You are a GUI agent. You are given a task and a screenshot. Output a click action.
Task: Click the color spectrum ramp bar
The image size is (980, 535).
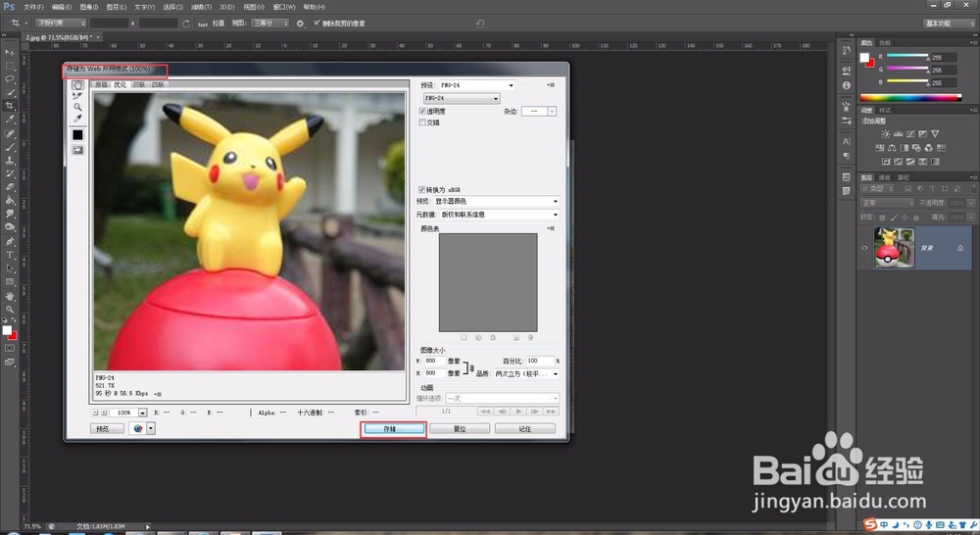tap(910, 97)
